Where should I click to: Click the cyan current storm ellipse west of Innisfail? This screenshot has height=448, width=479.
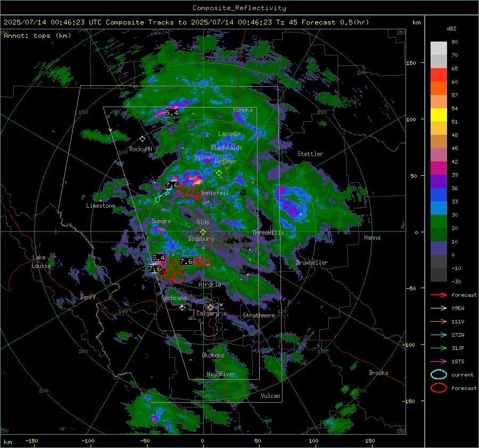tap(158, 199)
